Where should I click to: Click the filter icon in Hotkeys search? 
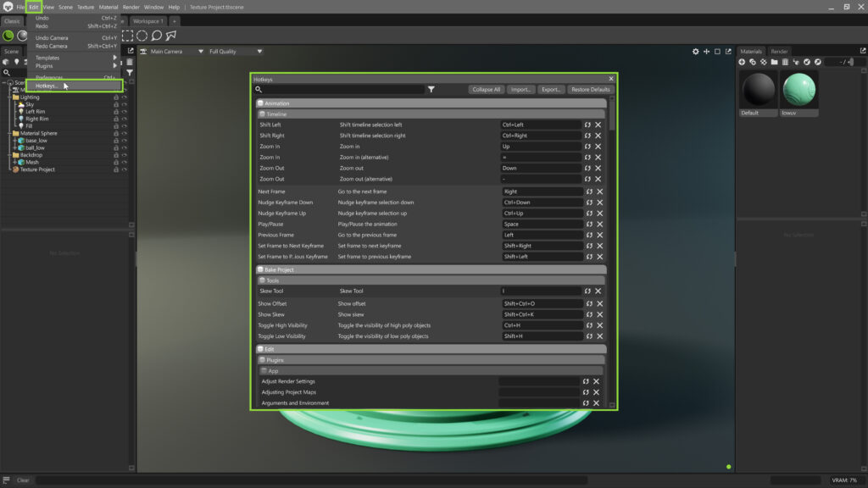431,89
